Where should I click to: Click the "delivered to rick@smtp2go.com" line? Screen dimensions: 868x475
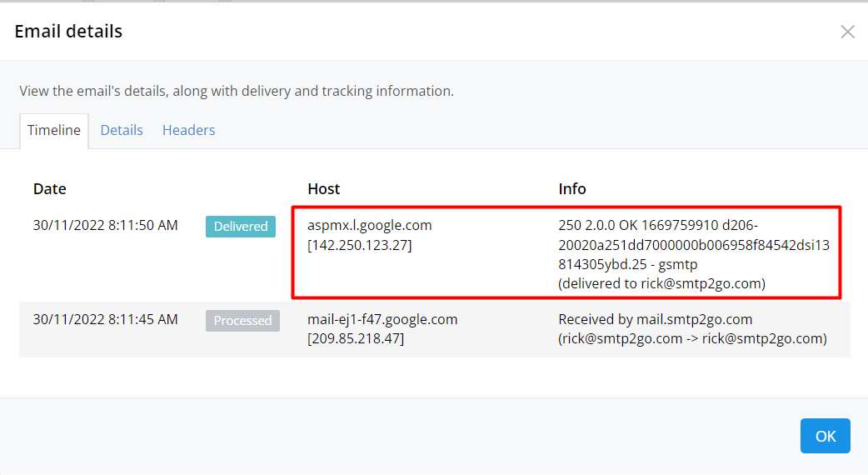point(662,284)
